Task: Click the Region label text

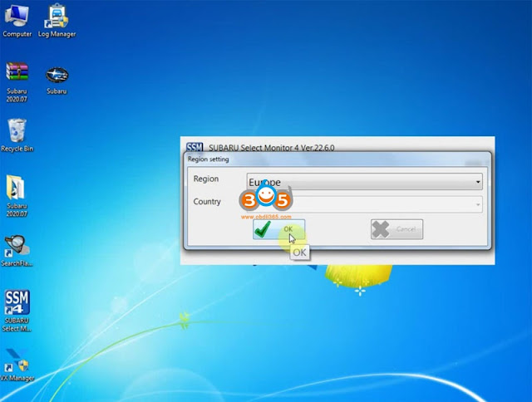Action: [x=206, y=179]
